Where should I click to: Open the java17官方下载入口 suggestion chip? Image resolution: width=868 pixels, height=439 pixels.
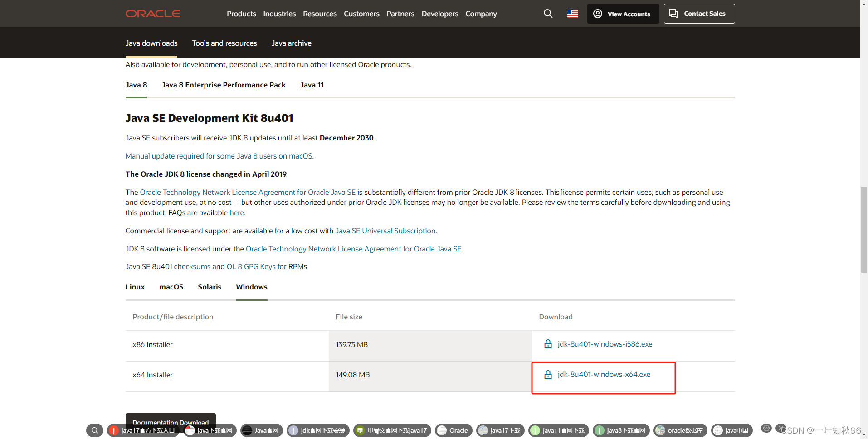coord(143,430)
